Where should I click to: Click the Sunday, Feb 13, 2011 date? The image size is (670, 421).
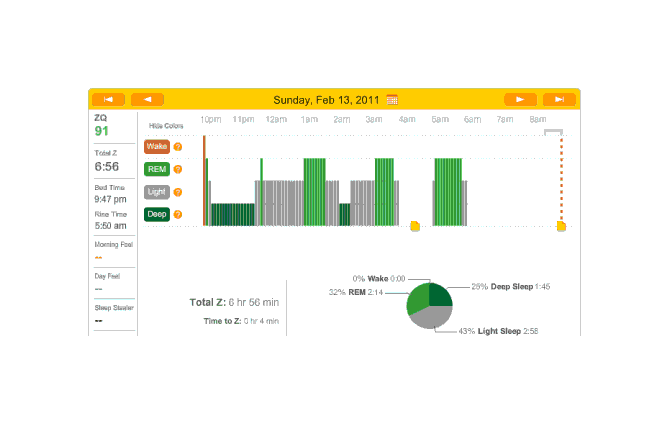point(328,99)
